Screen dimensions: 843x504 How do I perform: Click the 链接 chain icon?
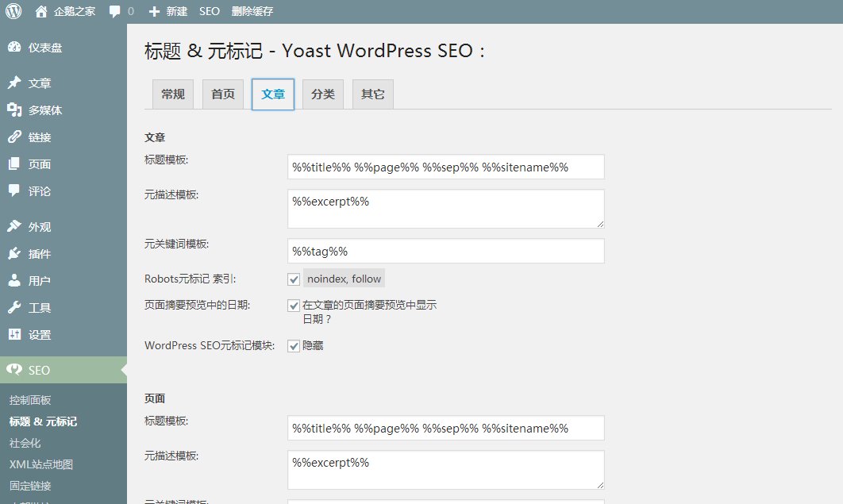14,137
